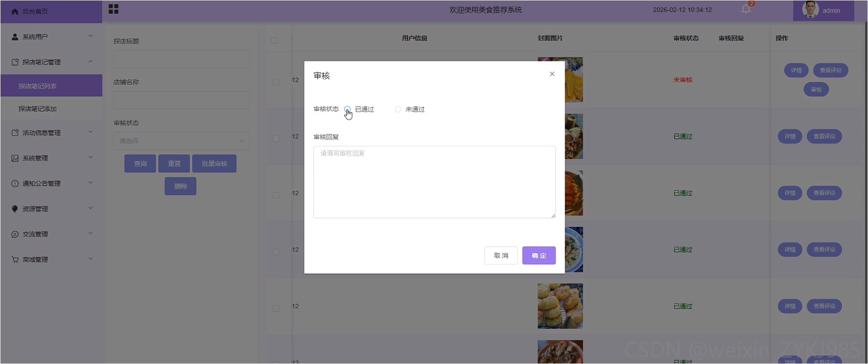
Task: Click the 审核 button on the 未审核 row
Action: [x=816, y=89]
